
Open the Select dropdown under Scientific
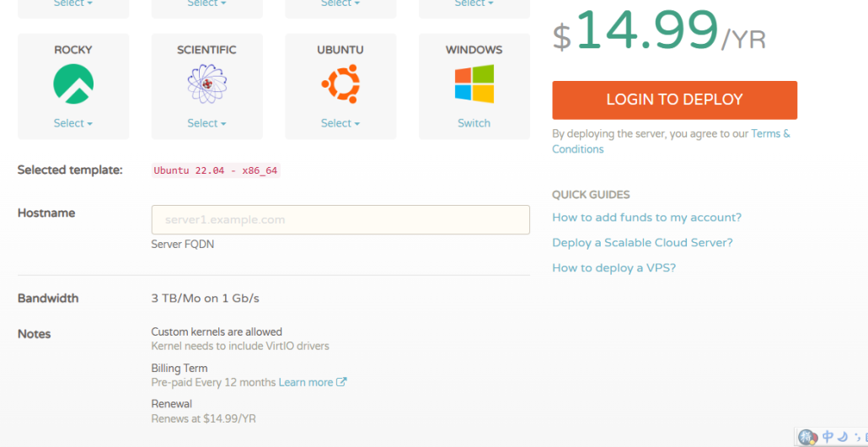[x=206, y=123]
